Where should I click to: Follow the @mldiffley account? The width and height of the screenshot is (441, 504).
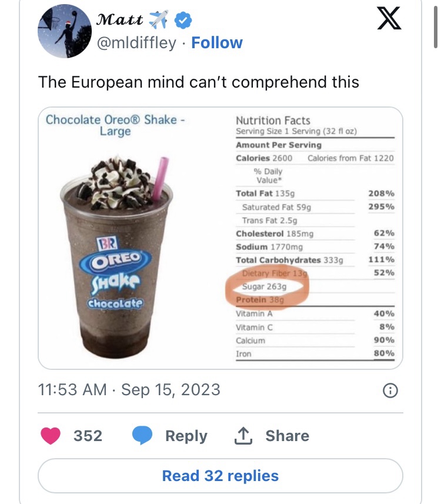pyautogui.click(x=217, y=43)
